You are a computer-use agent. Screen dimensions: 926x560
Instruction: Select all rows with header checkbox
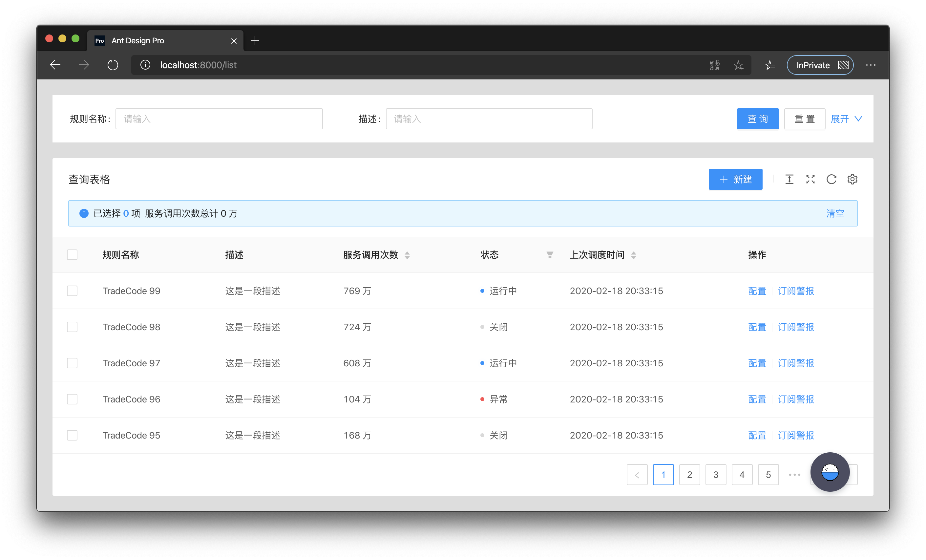[72, 255]
